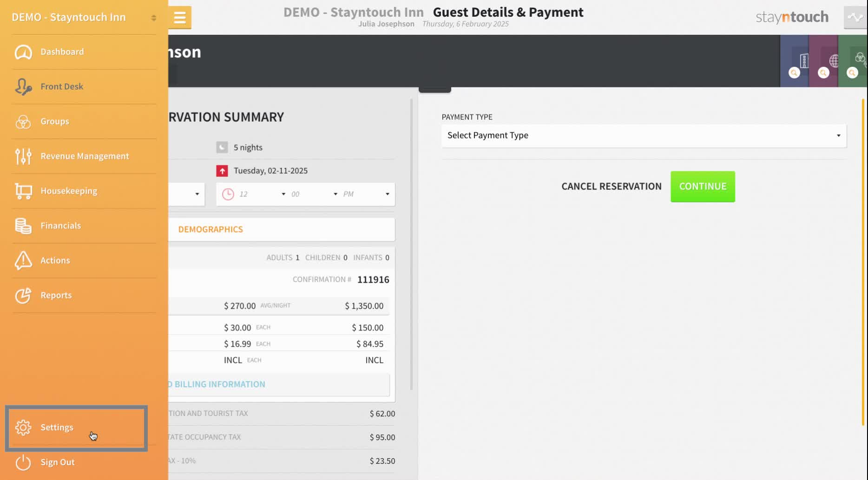Viewport: 868px width, 480px height.
Task: Click the $ 270.00 average nightly rate
Action: tap(240, 306)
